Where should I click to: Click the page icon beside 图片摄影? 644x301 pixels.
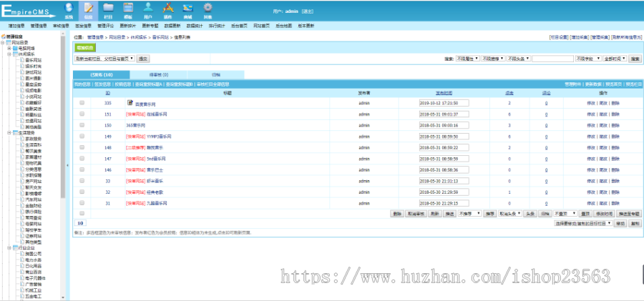coord(22,78)
